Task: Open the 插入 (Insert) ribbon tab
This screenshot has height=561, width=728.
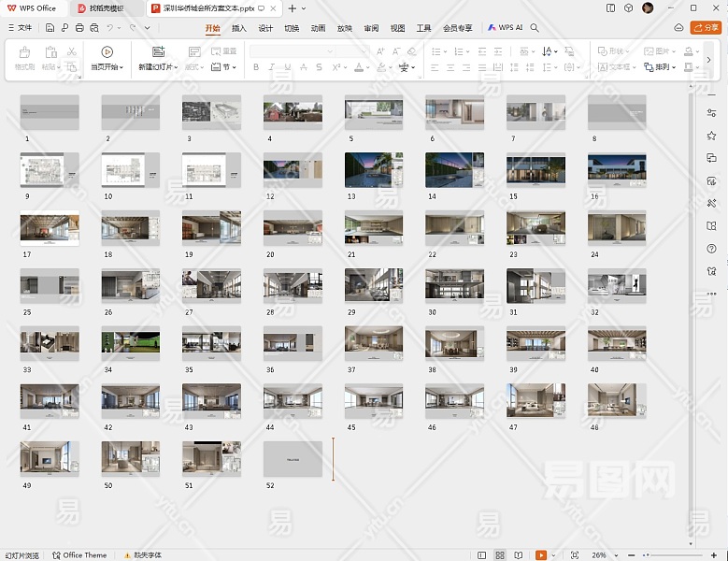Action: pos(239,28)
